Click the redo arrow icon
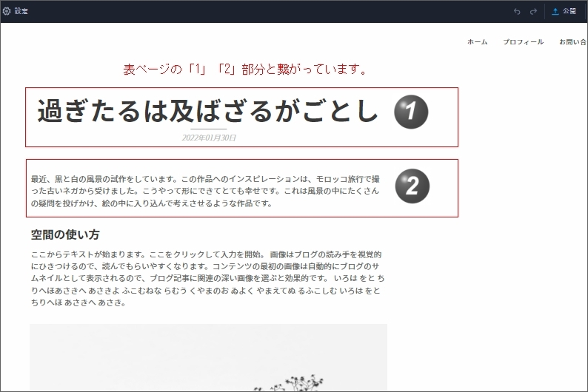This screenshot has width=588, height=392. pos(533,11)
